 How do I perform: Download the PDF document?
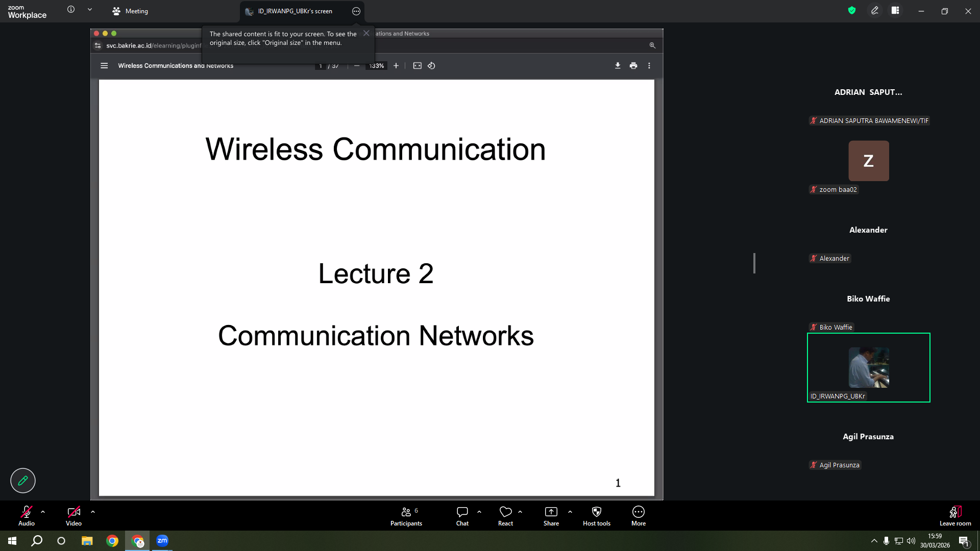pyautogui.click(x=618, y=66)
